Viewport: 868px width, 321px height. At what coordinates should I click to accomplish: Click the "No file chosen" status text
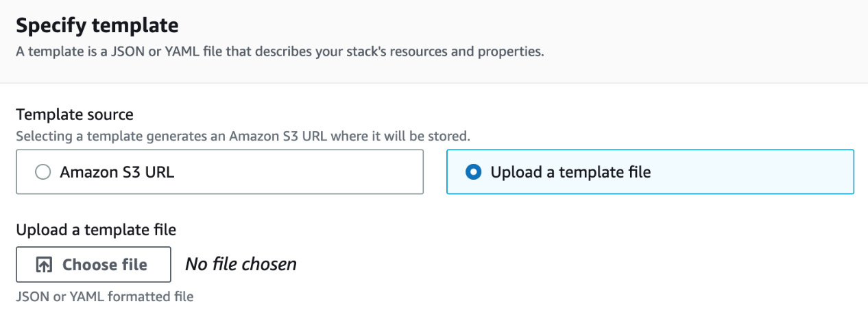point(241,264)
